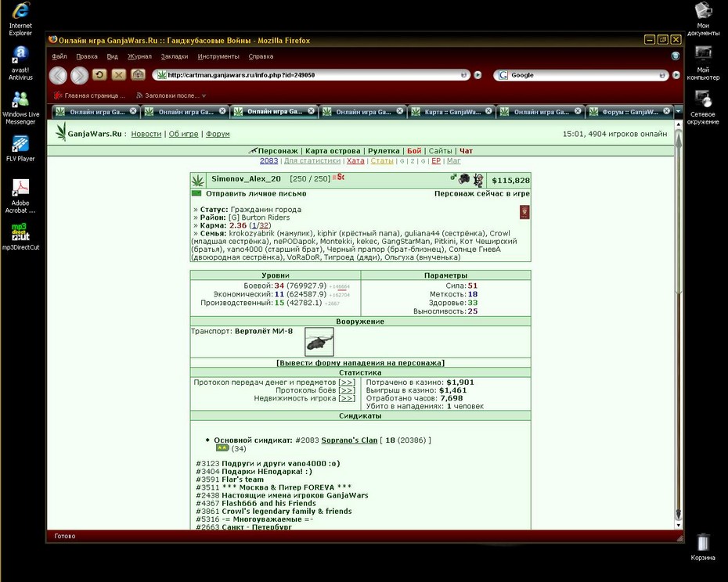
Task: Click the hemp leaf icon next to Simonov_Alex_20
Action: [198, 180]
